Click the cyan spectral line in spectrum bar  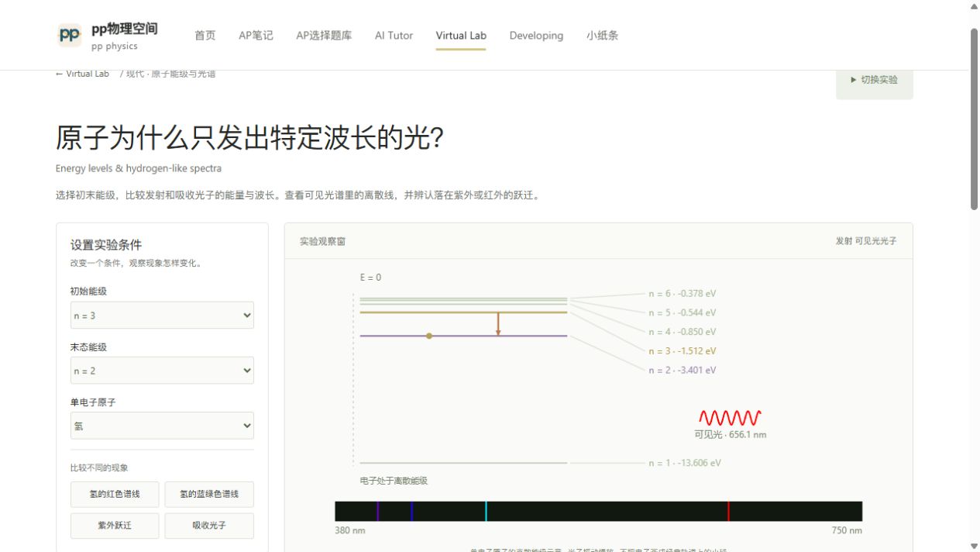pos(486,512)
